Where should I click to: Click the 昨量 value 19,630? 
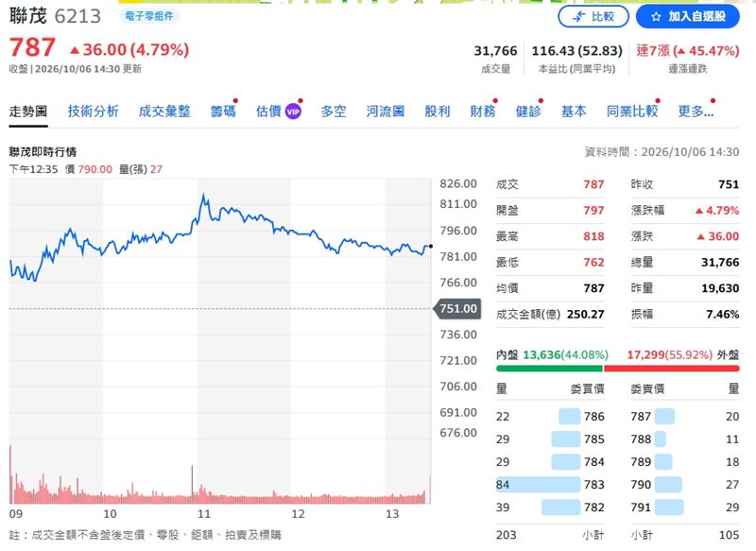pos(720,288)
